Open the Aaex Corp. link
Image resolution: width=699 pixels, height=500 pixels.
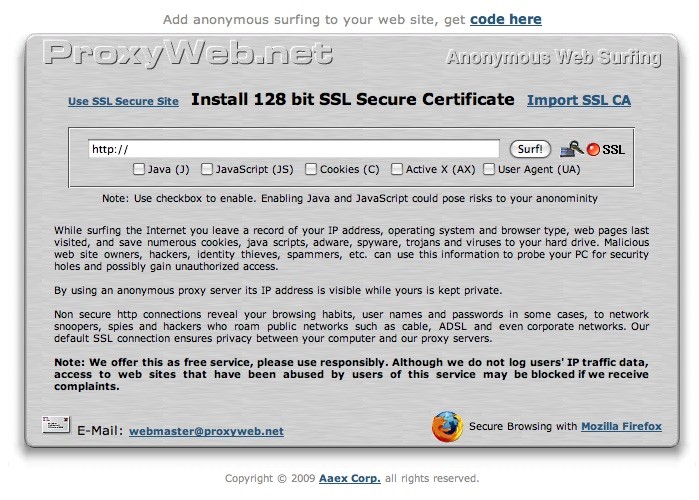[x=350, y=479]
